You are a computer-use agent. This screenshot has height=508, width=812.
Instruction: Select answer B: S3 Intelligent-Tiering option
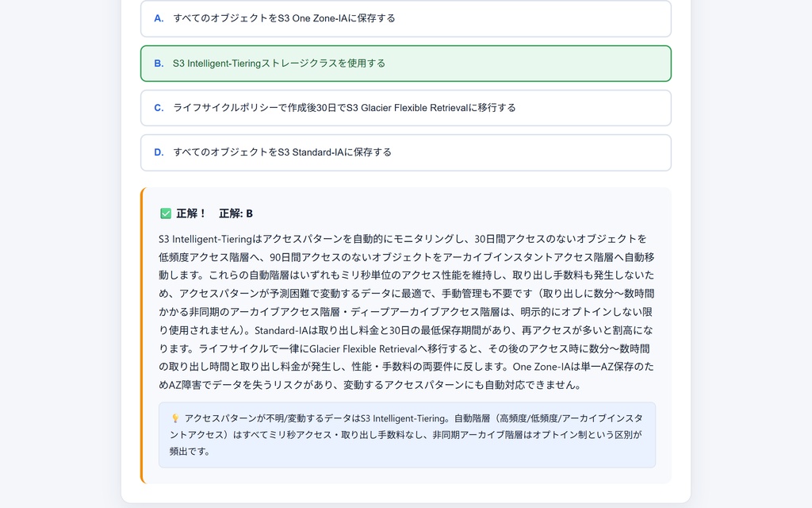coord(405,63)
